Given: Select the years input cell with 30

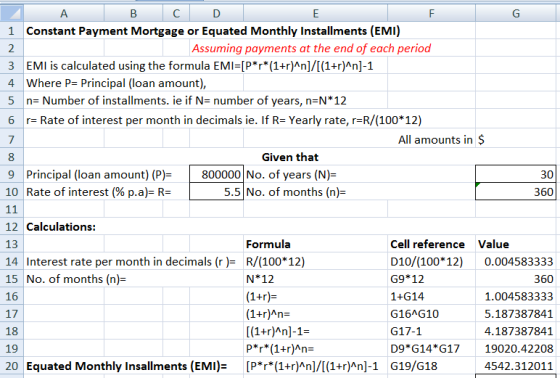Looking at the screenshot, I should coord(516,174).
